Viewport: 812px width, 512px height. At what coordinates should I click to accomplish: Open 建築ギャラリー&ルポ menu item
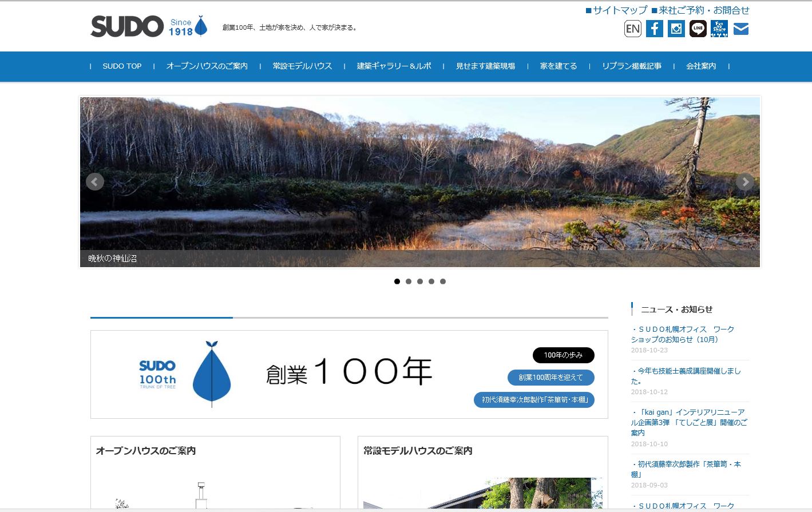pos(394,66)
